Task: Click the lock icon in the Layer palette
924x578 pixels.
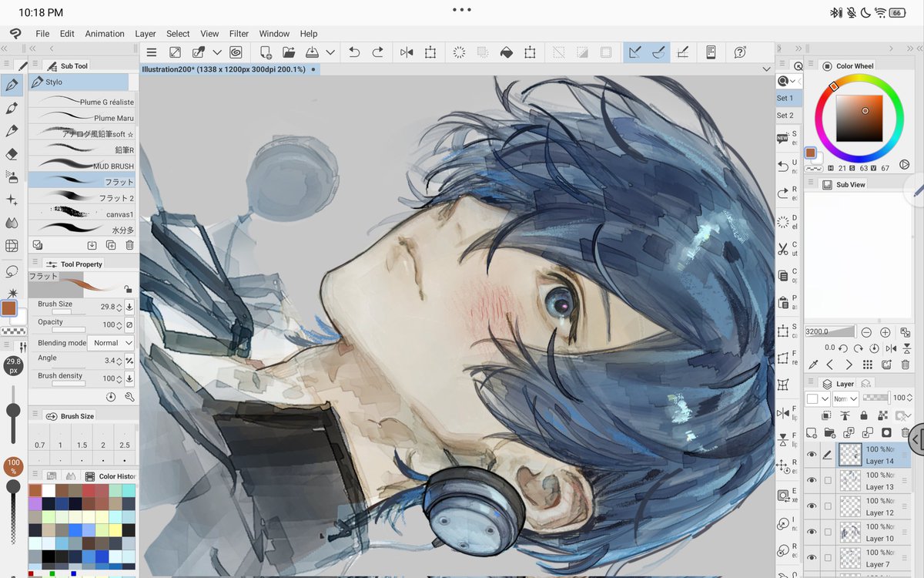Action: pyautogui.click(x=864, y=416)
